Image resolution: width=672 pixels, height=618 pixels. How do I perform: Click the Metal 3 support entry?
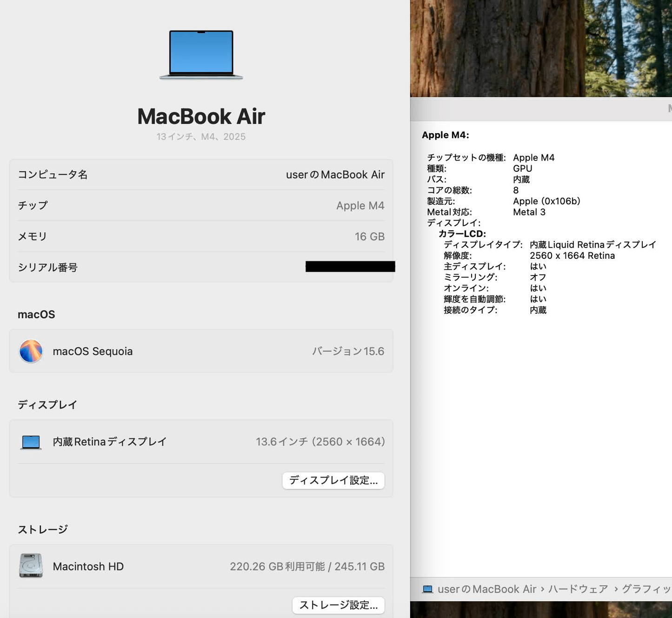coord(529,212)
